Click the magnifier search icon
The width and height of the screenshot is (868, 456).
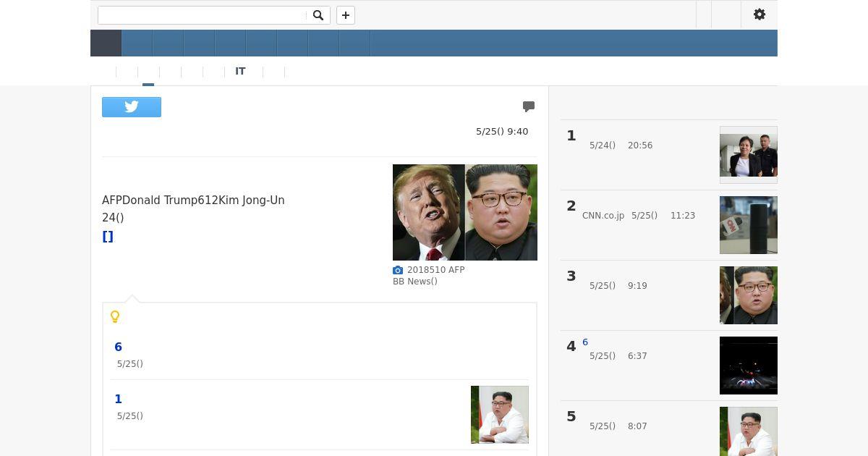(x=318, y=15)
